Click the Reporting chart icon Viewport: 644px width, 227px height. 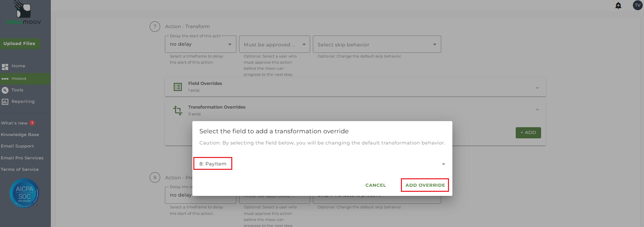[5, 102]
